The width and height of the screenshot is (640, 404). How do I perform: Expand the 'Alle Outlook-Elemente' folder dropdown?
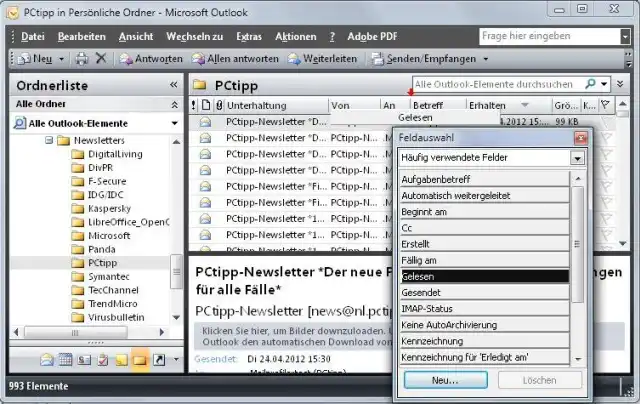point(174,122)
